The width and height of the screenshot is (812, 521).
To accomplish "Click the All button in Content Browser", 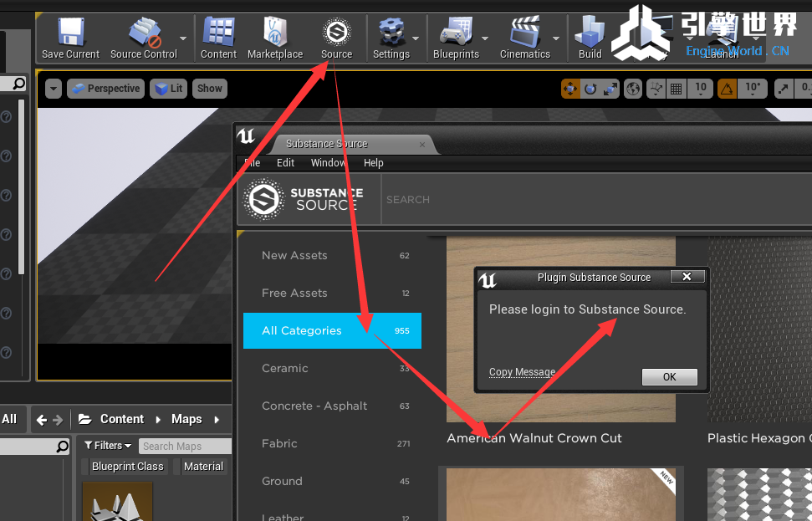I will (10, 420).
